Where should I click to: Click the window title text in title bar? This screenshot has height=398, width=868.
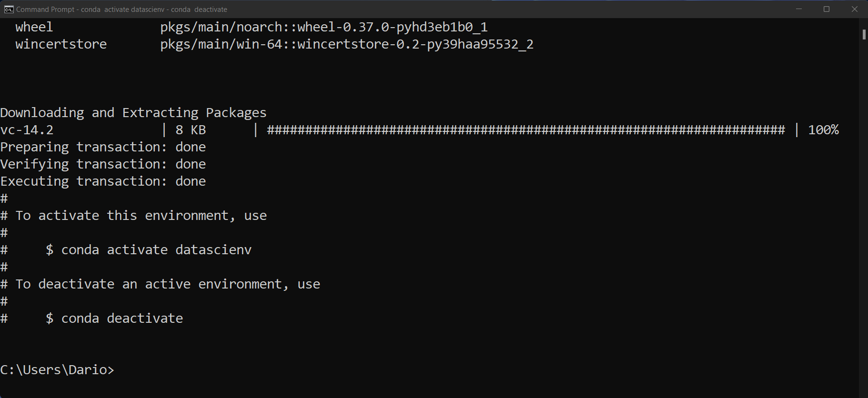121,10
